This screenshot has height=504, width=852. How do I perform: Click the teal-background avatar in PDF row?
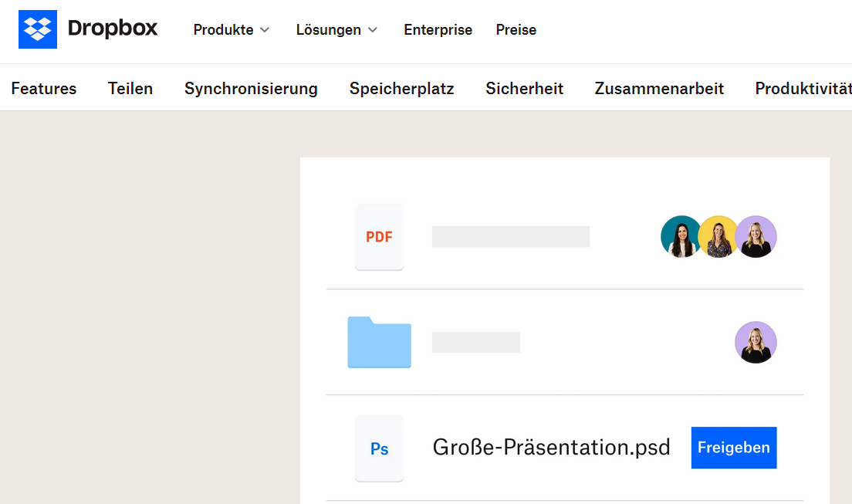[681, 236]
